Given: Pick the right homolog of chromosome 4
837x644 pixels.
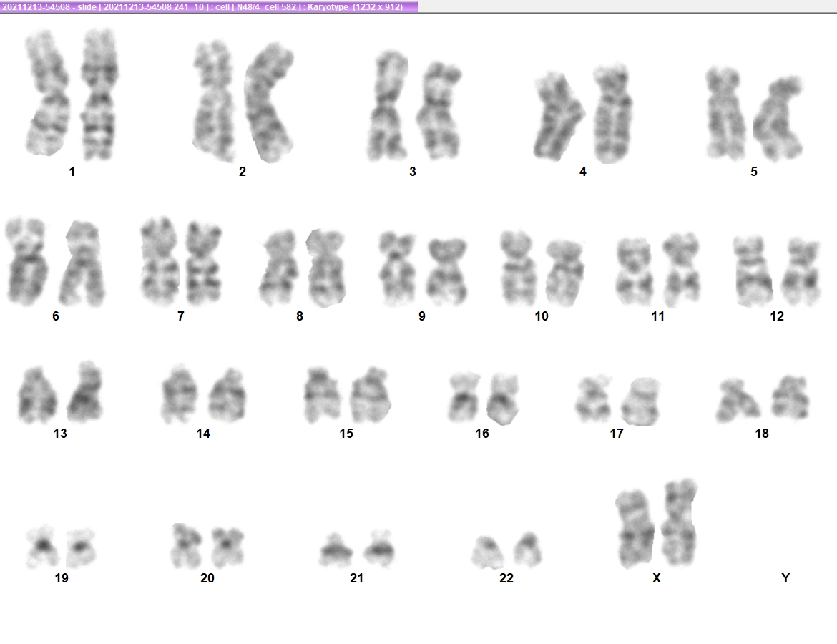Looking at the screenshot, I should (x=613, y=113).
